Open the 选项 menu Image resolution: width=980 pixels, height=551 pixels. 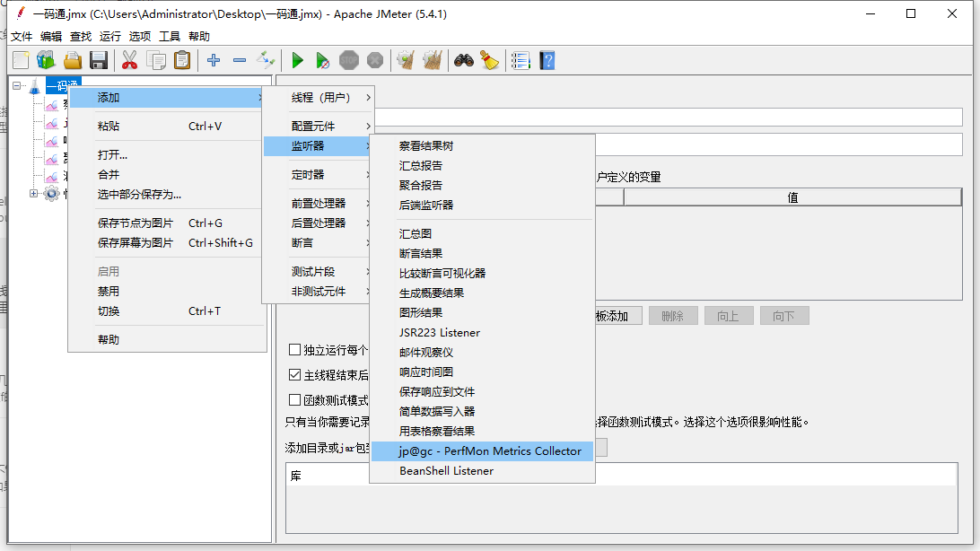[x=140, y=36]
